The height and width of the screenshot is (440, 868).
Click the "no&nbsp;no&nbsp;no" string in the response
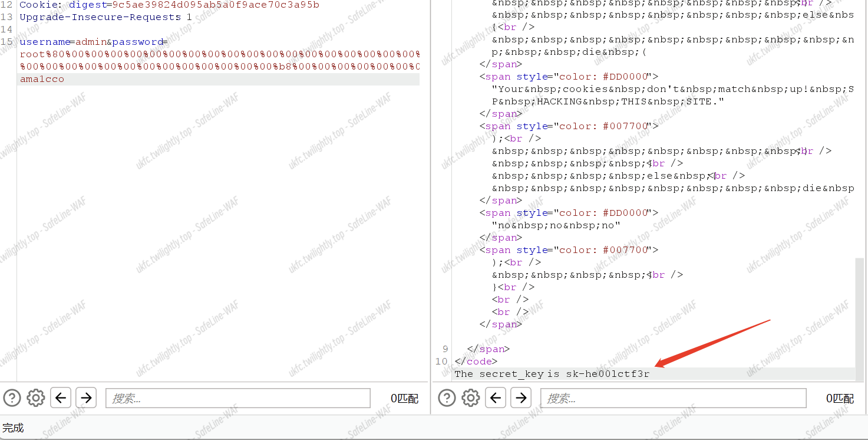(559, 225)
